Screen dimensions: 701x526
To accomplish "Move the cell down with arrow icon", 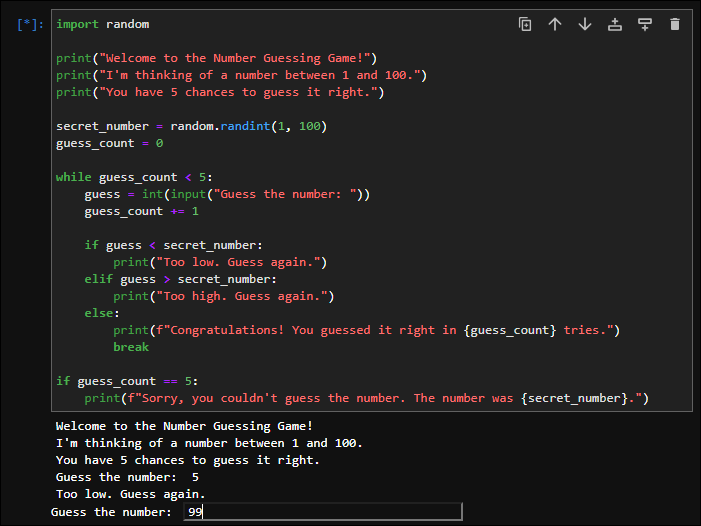I will coord(585,24).
